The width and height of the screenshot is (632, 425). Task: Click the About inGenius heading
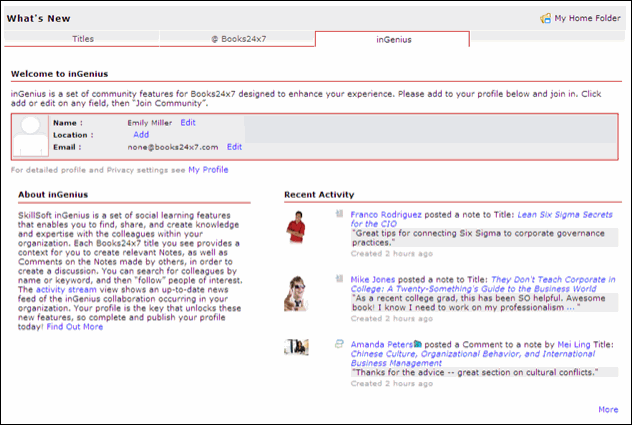point(53,194)
